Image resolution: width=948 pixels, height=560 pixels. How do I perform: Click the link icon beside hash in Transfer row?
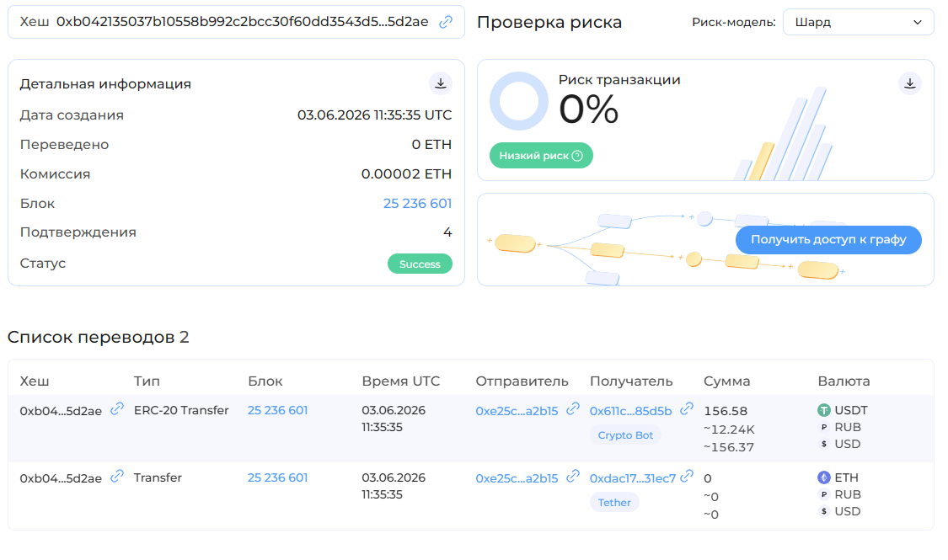click(117, 476)
